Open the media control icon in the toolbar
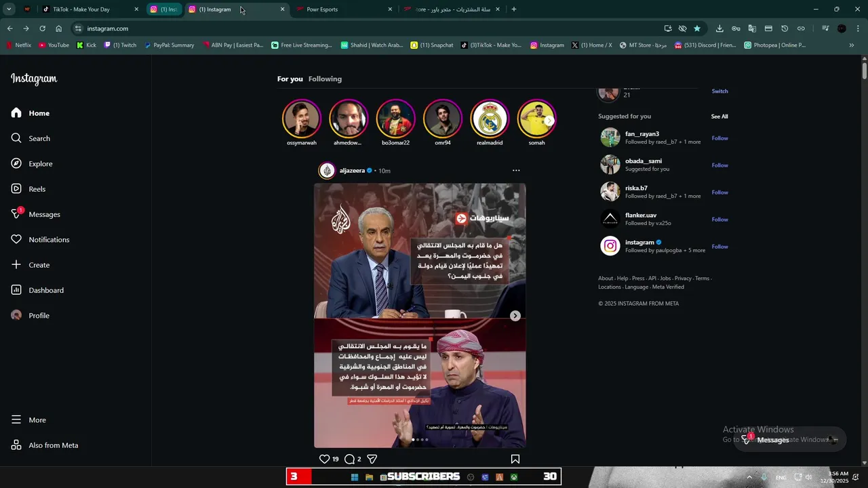The height and width of the screenshot is (488, 868). coord(825,28)
